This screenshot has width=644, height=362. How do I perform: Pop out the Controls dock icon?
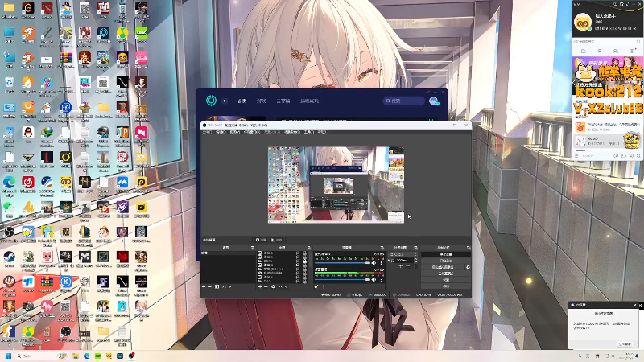[x=469, y=248]
